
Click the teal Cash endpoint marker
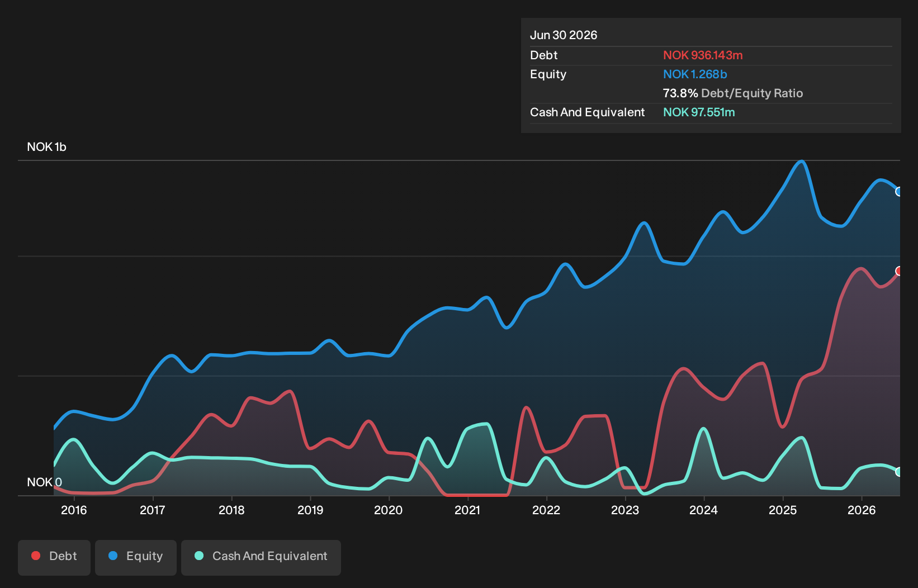pos(899,472)
